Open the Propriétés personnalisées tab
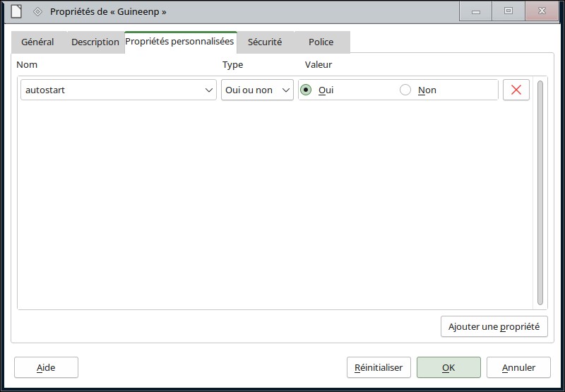The image size is (565, 392). (x=180, y=42)
